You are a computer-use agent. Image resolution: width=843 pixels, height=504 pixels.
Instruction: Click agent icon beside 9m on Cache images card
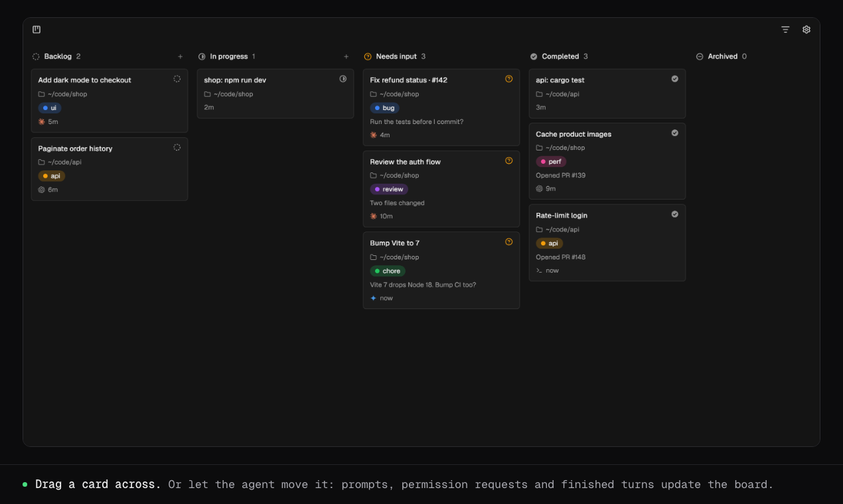[x=539, y=189]
